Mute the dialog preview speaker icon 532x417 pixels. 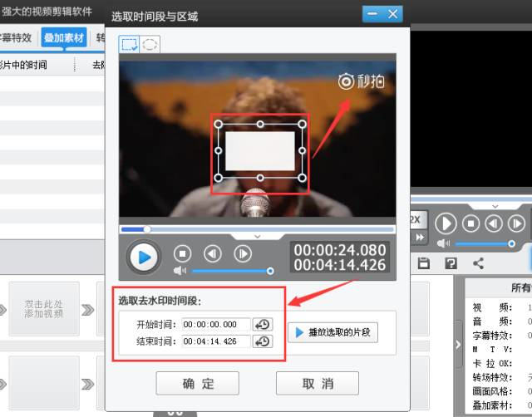click(179, 271)
